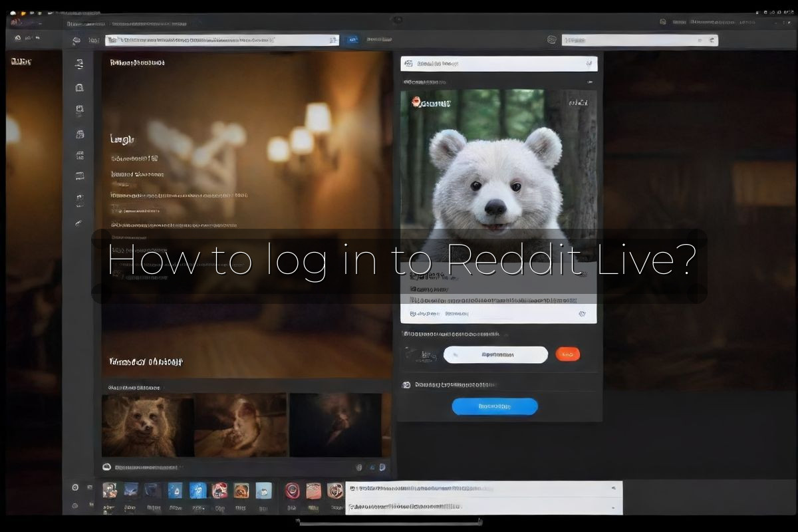Click the orange button beside the white input

[x=567, y=354]
